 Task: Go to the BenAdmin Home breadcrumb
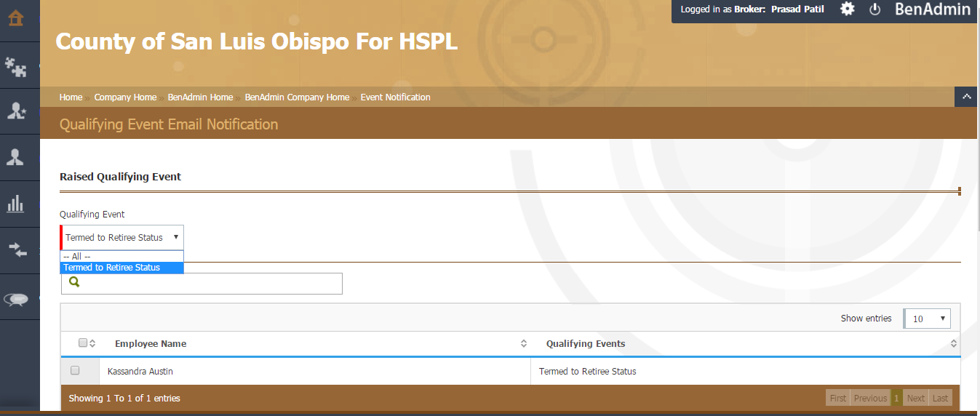pos(200,97)
